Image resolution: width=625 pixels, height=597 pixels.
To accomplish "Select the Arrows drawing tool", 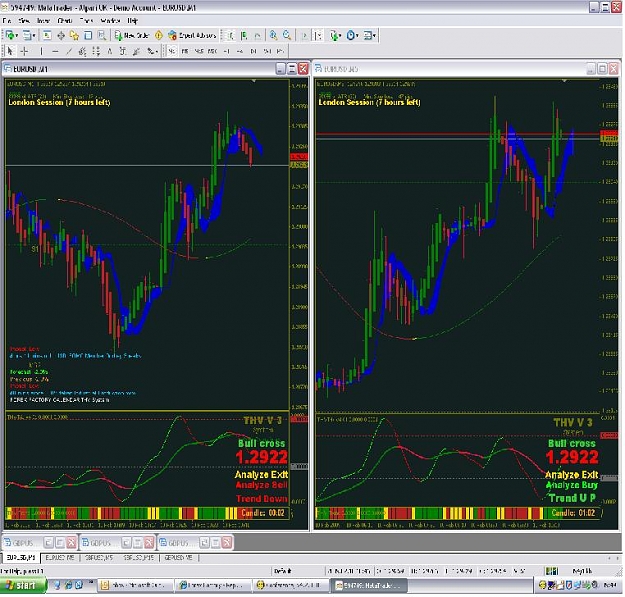I will (x=150, y=51).
